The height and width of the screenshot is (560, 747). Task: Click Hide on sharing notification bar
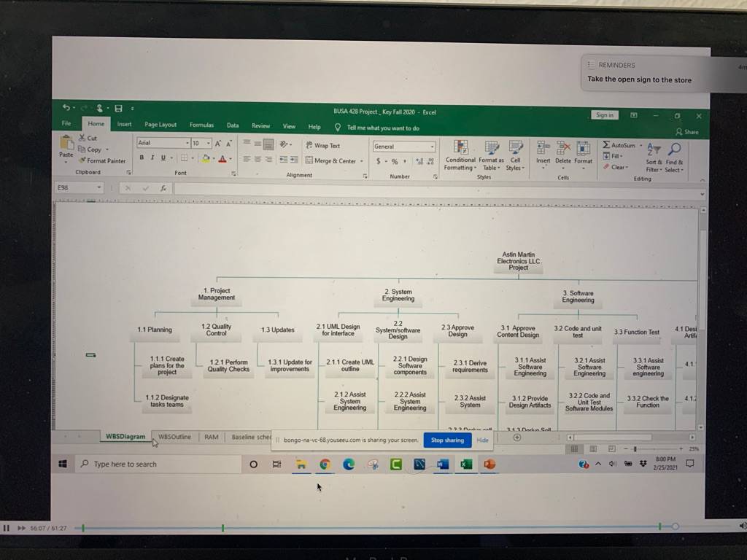click(483, 440)
